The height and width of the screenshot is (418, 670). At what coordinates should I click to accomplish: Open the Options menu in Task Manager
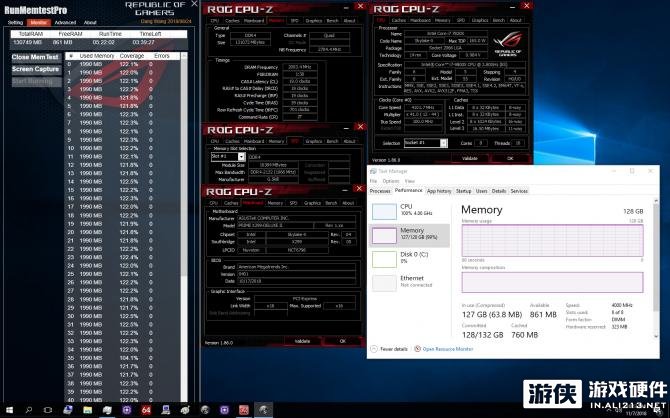pos(391,181)
